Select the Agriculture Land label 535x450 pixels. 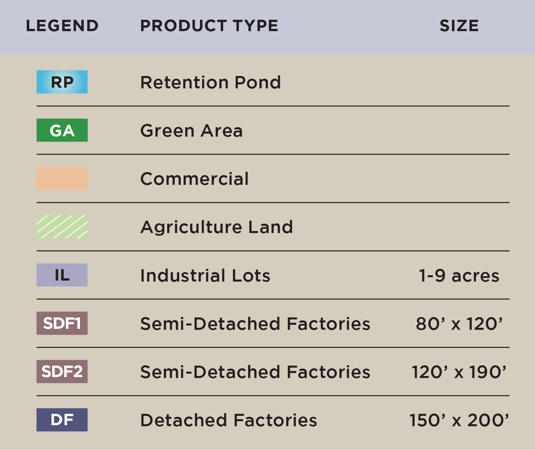[x=217, y=227]
